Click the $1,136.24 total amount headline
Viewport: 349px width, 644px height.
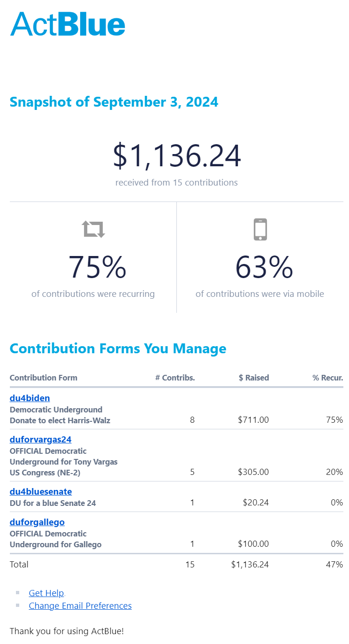click(177, 156)
